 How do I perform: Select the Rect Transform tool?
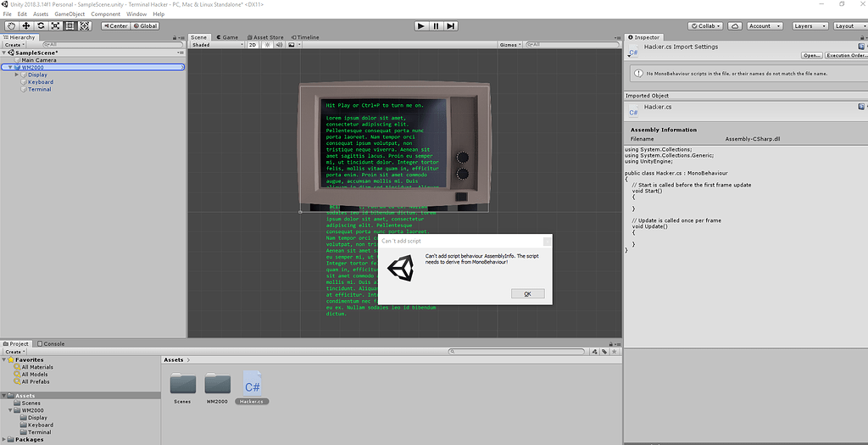(x=69, y=26)
